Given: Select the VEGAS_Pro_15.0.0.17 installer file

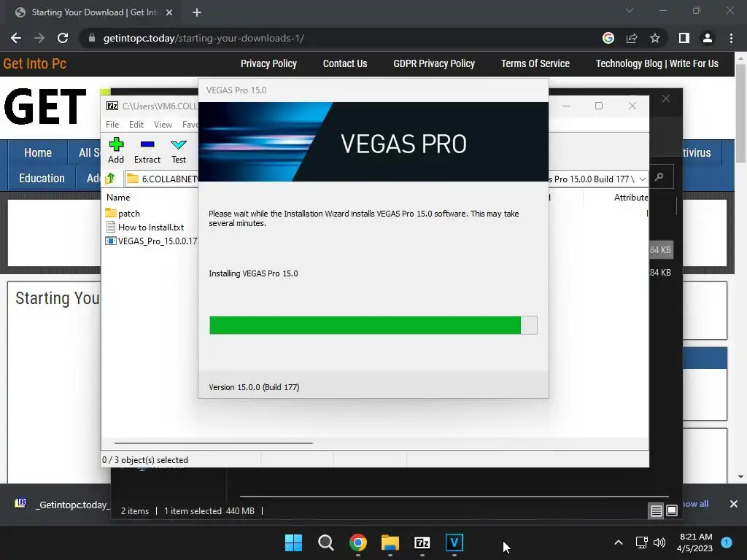Looking at the screenshot, I should point(152,241).
